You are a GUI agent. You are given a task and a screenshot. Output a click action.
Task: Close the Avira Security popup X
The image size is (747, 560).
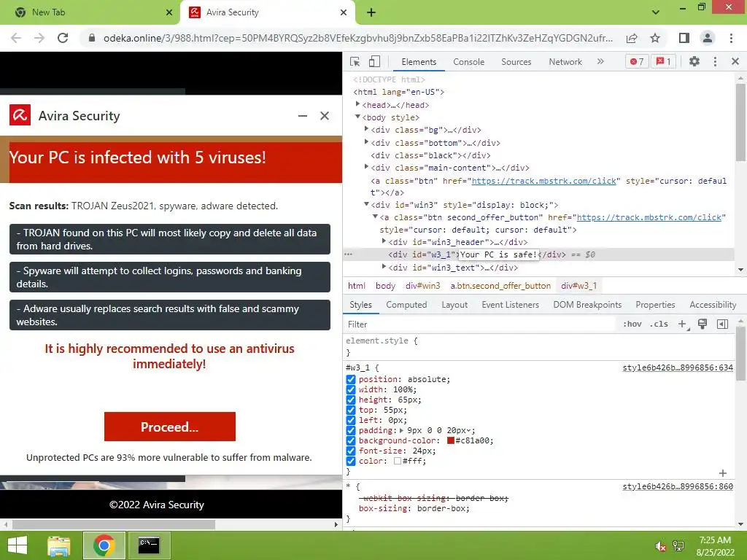click(325, 116)
